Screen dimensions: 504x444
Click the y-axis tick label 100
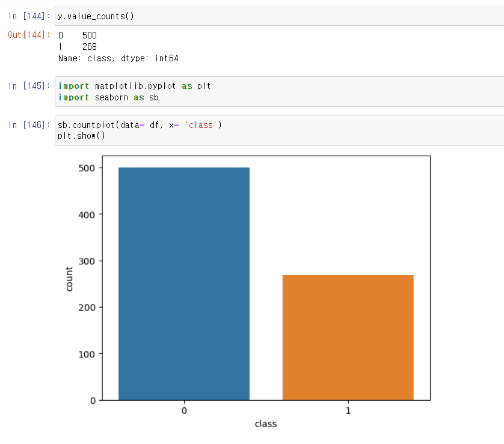(x=87, y=354)
